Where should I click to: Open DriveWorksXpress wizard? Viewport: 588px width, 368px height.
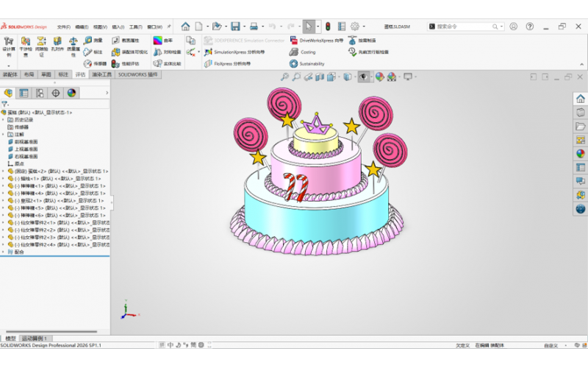[x=317, y=40]
